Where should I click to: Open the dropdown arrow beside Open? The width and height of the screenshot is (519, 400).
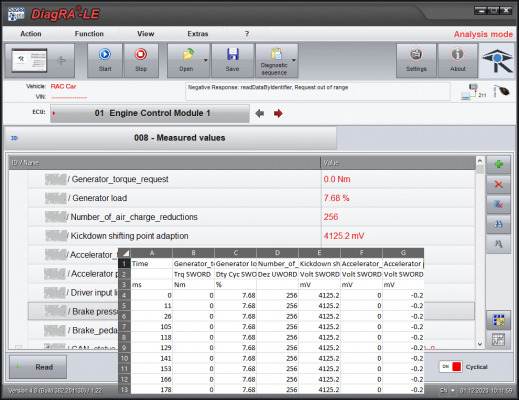point(206,60)
